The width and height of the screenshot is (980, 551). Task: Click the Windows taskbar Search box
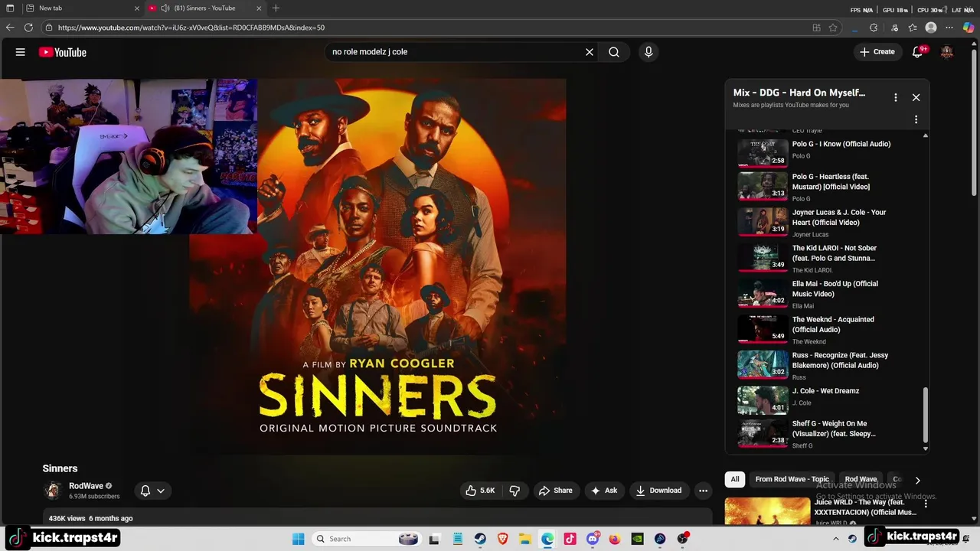(367, 539)
